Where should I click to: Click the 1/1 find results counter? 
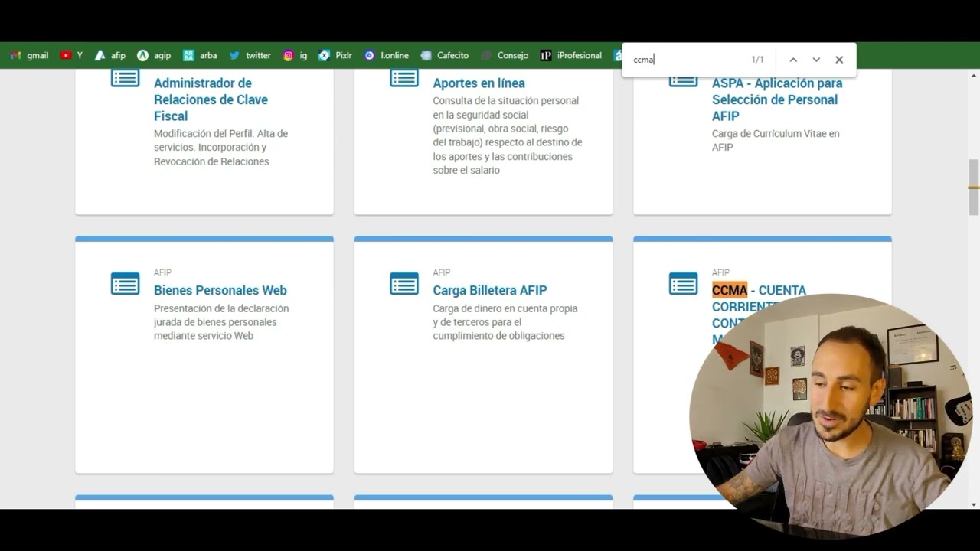pyautogui.click(x=757, y=60)
